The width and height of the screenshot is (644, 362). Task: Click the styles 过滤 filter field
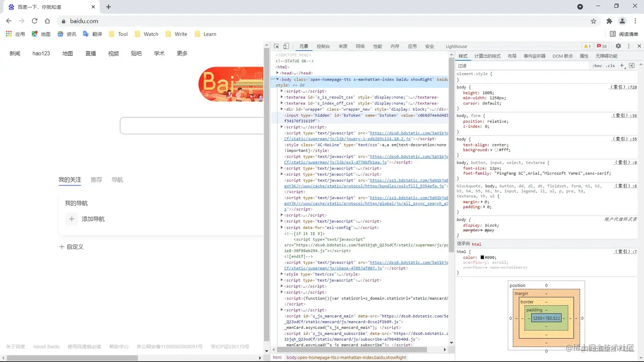[x=523, y=66]
